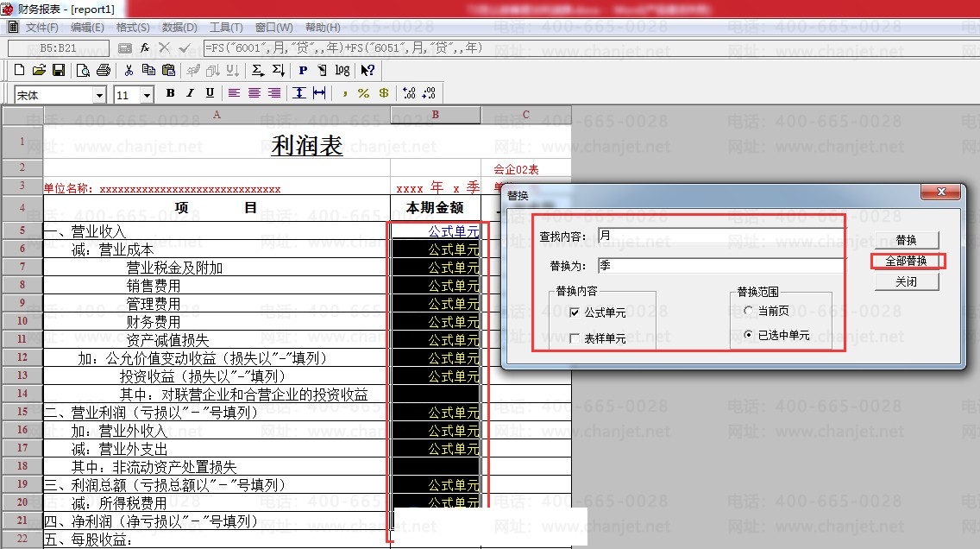Open the 帮助(H) menu

click(324, 28)
